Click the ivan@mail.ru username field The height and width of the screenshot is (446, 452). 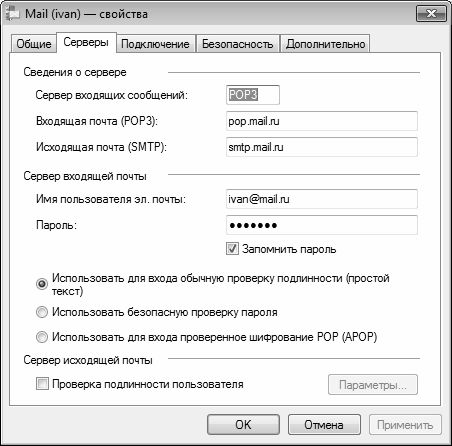(x=322, y=199)
